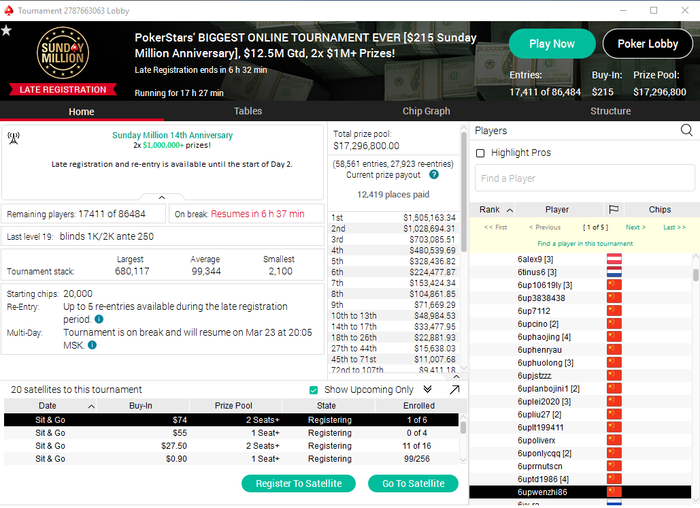Click the Play Now button

pyautogui.click(x=552, y=44)
